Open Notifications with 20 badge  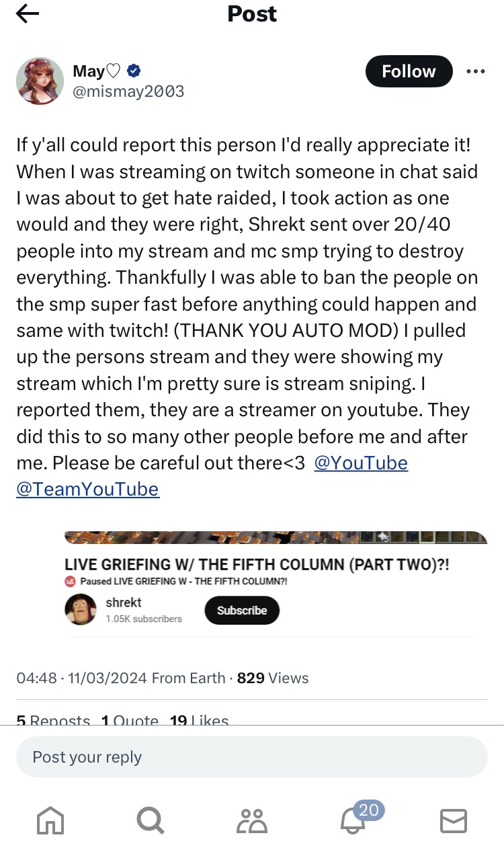(x=354, y=820)
